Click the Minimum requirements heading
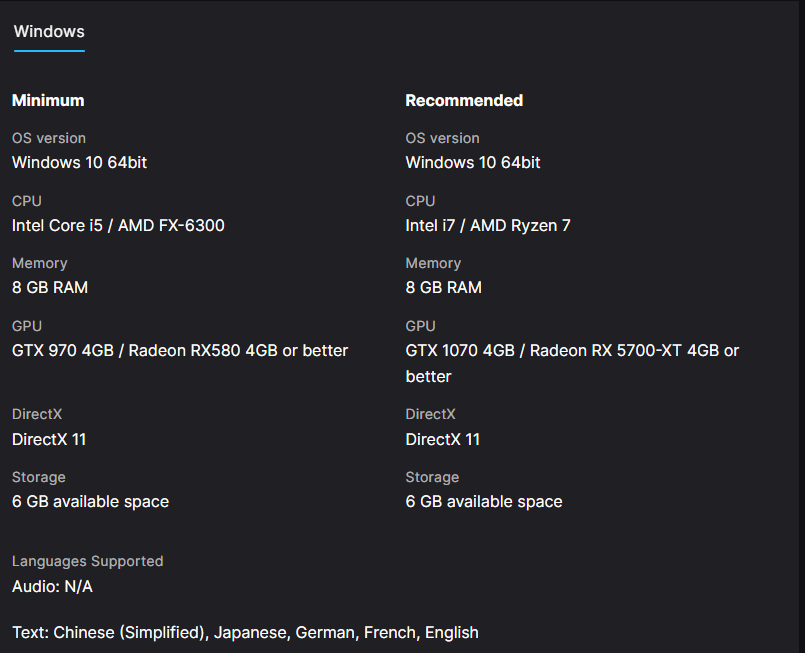 point(48,100)
